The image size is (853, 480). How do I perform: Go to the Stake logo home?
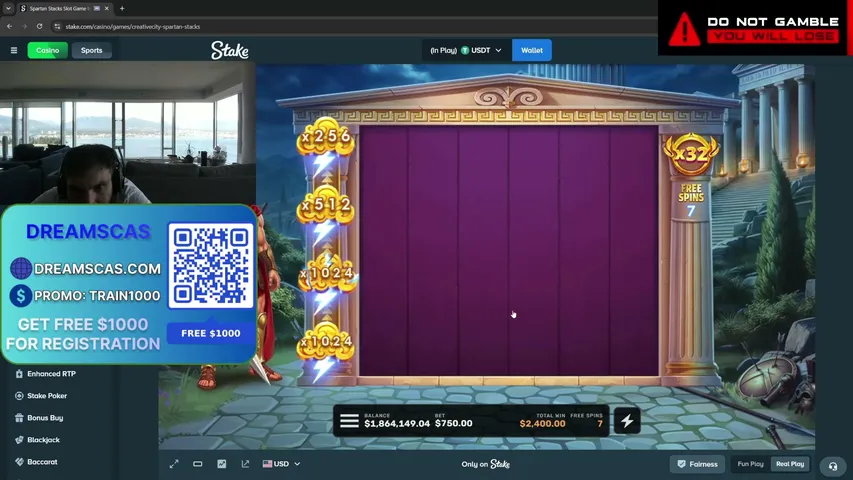(230, 50)
